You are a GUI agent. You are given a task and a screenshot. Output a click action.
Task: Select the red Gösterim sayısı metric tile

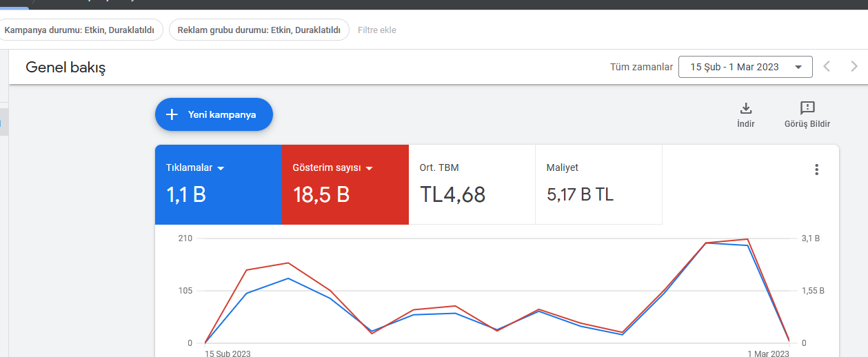tap(346, 185)
